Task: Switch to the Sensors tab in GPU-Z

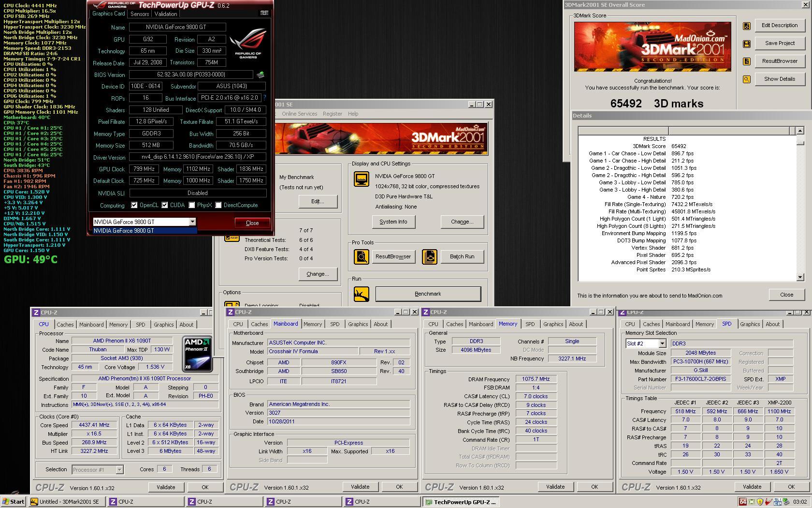Action: (140, 14)
